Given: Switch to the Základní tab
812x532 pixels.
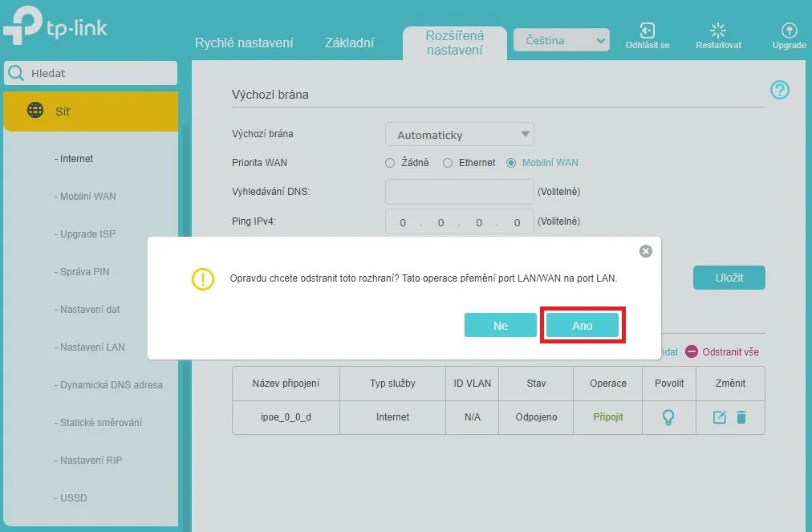Looking at the screenshot, I should click(x=349, y=43).
